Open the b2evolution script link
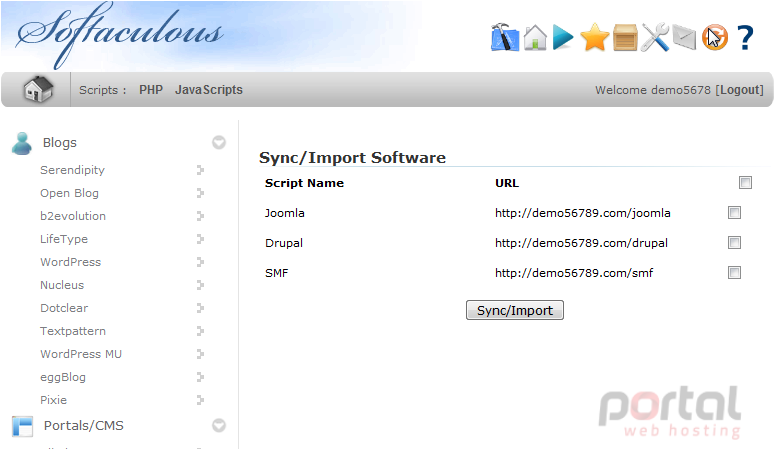776x450 pixels. (73, 216)
